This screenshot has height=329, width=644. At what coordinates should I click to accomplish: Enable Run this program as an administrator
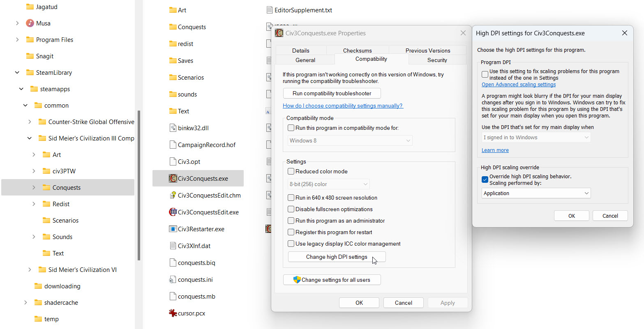click(x=291, y=221)
